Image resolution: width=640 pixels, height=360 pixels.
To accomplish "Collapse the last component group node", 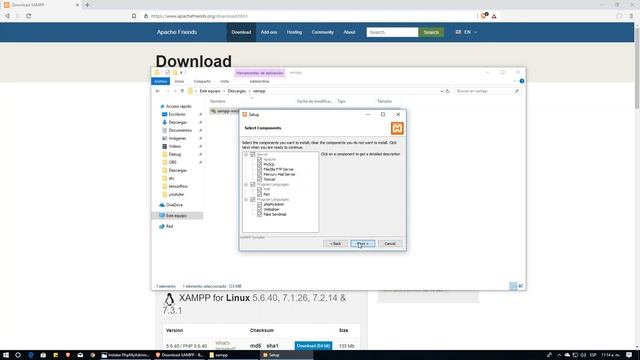I will (246, 200).
